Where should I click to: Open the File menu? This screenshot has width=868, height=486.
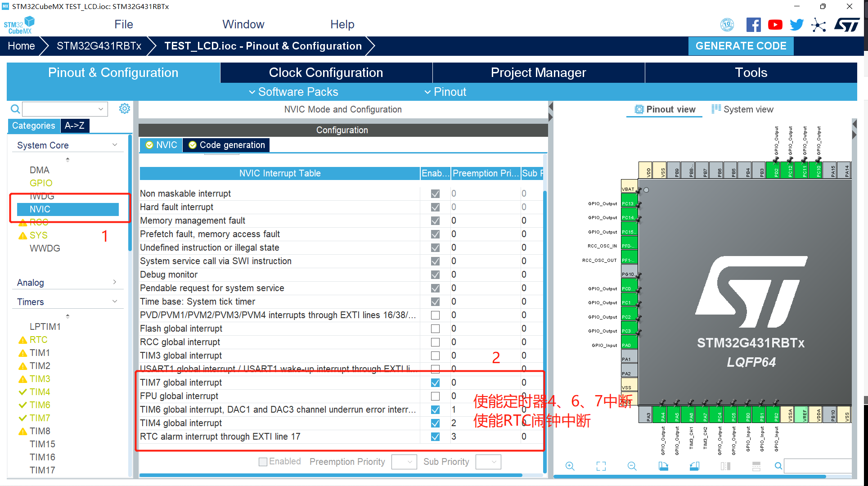tap(124, 24)
